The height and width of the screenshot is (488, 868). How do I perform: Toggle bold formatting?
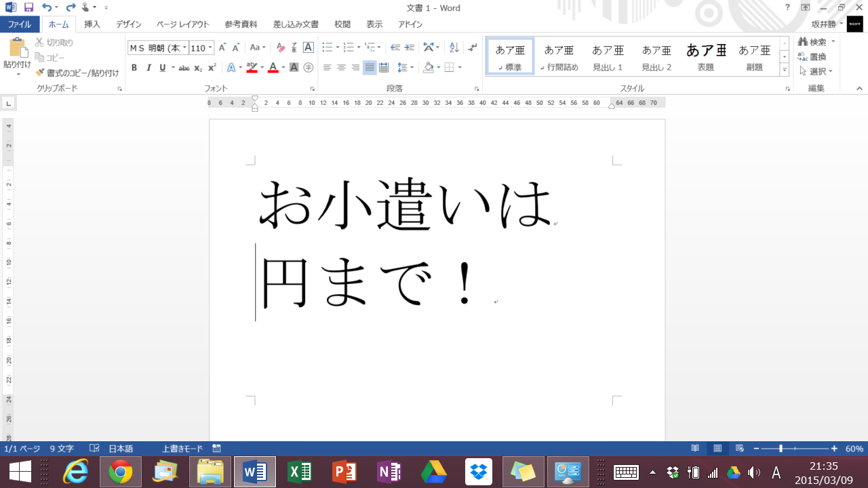point(134,68)
